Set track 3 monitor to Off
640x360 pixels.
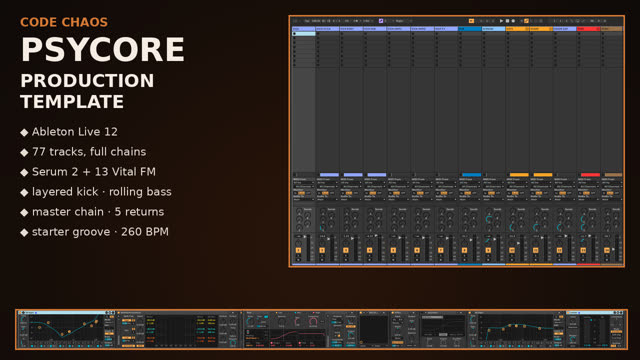(x=356, y=193)
